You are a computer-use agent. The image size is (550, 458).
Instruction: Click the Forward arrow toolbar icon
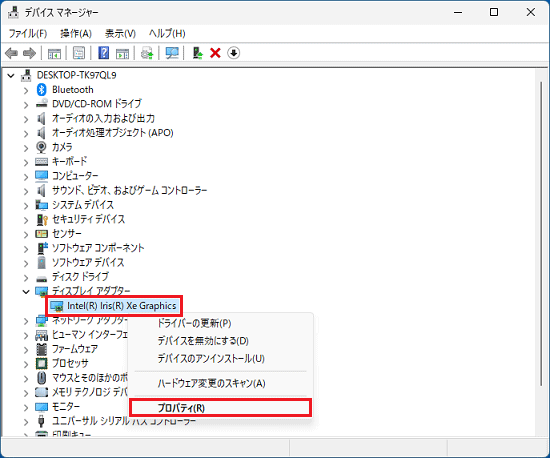(29, 53)
